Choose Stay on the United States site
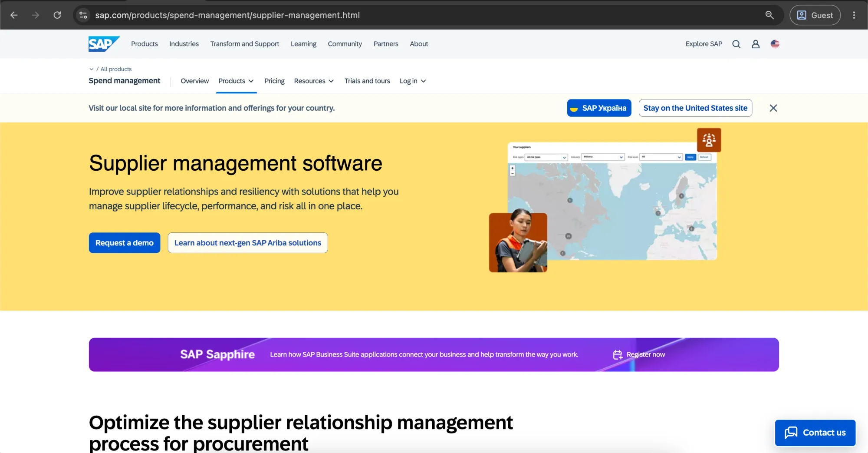This screenshot has width=868, height=453. point(695,108)
